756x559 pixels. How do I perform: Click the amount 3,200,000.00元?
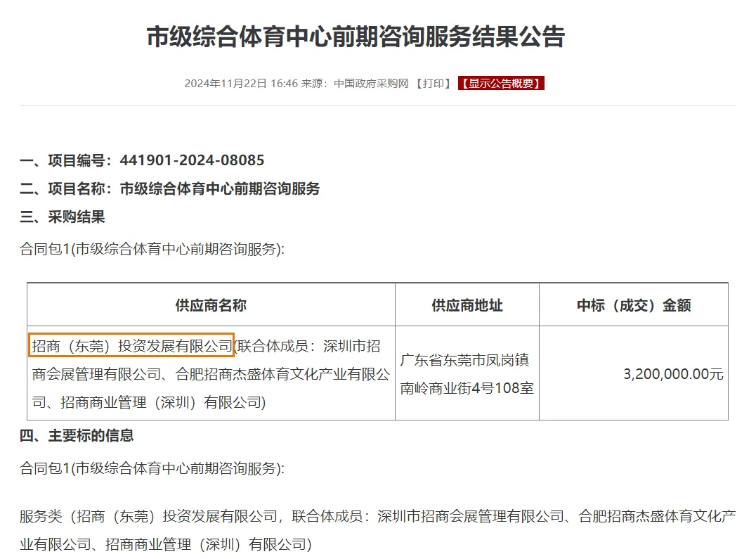pyautogui.click(x=673, y=374)
